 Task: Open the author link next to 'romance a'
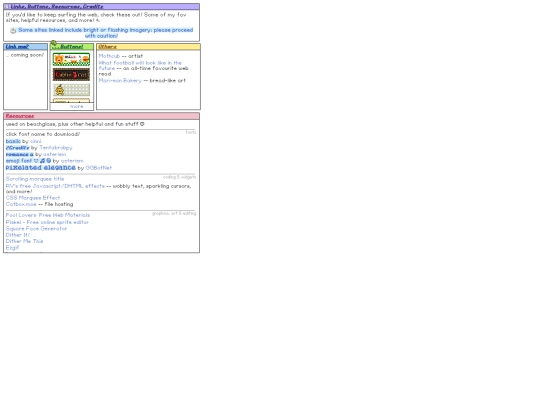pos(54,154)
